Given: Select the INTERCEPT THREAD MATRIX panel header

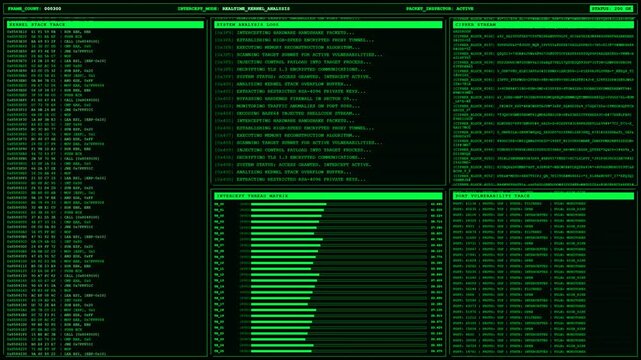Looking at the screenshot, I should coord(328,196).
